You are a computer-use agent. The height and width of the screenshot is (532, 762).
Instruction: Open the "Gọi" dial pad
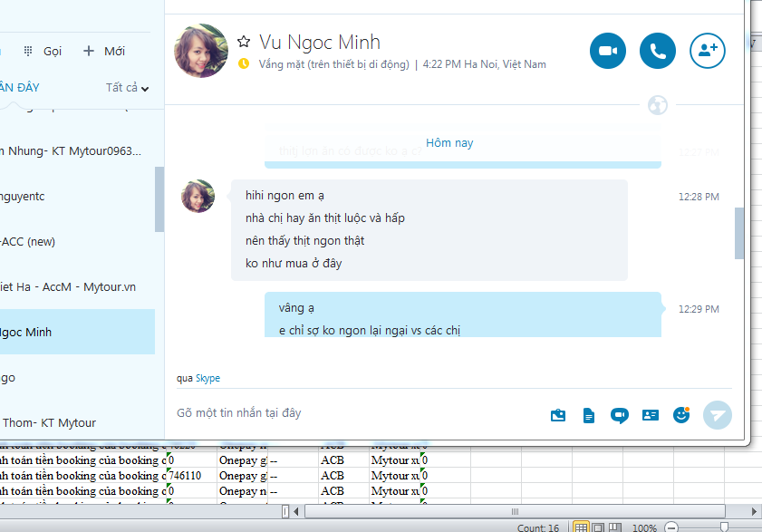coord(43,51)
